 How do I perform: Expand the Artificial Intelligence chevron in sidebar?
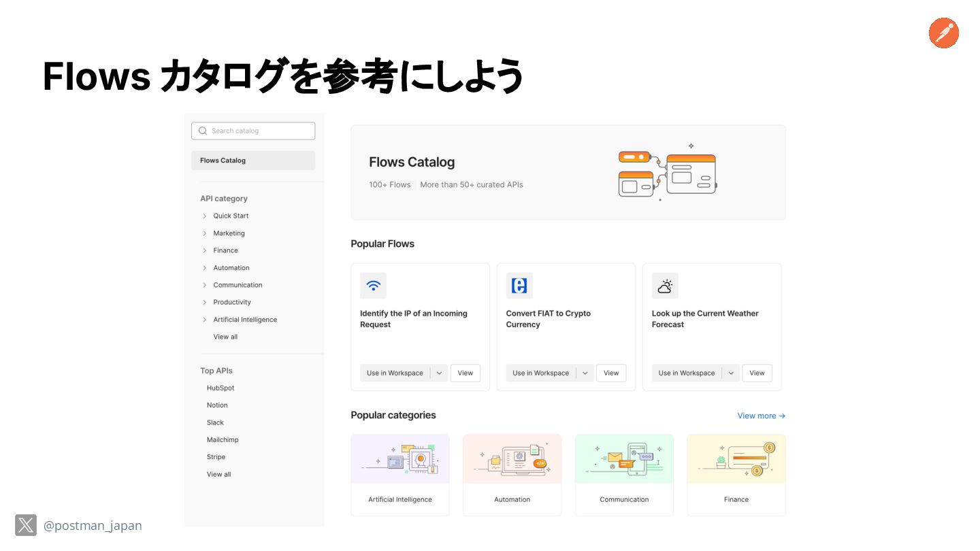click(x=204, y=320)
